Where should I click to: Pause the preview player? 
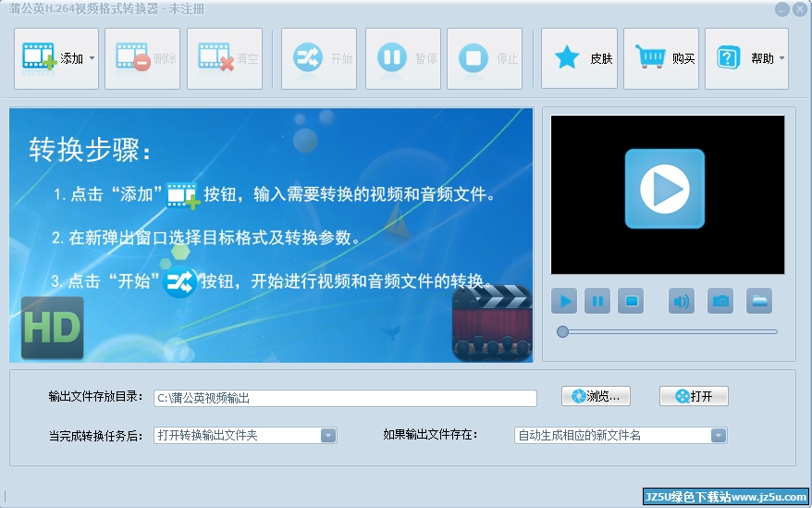point(597,301)
